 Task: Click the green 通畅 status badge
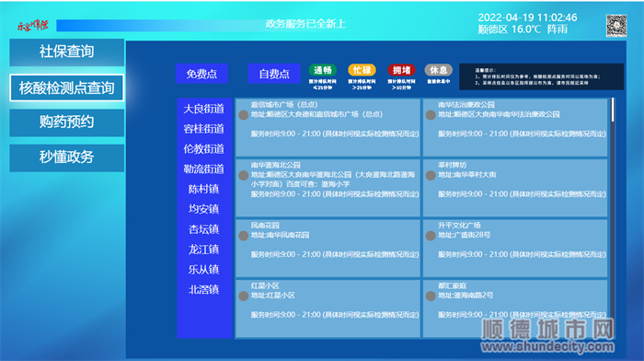[323, 70]
